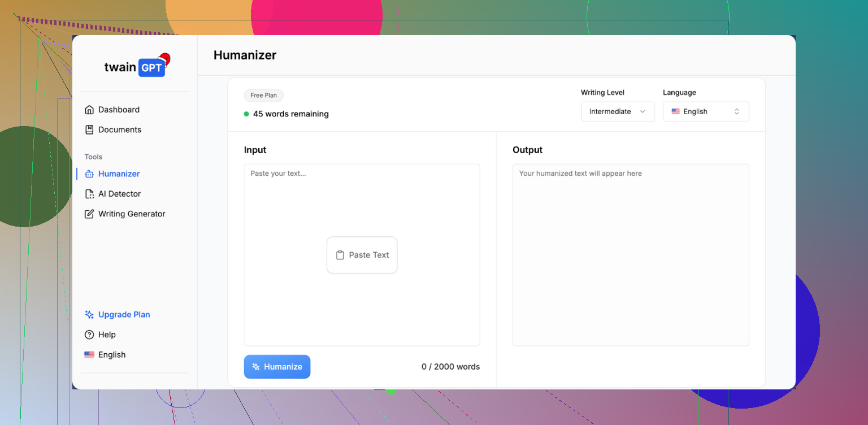
Task: Click the Upgrade Plan link
Action: (x=124, y=315)
